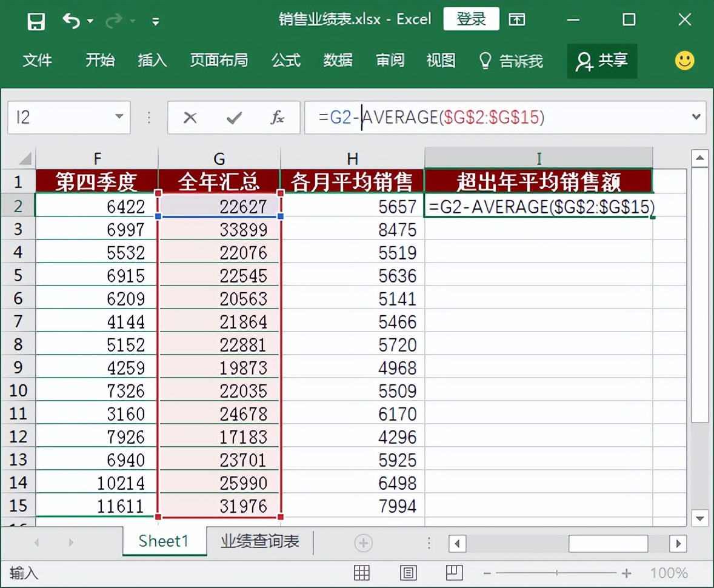
Task: Add a new worksheet with the plus button
Action: click(x=362, y=541)
